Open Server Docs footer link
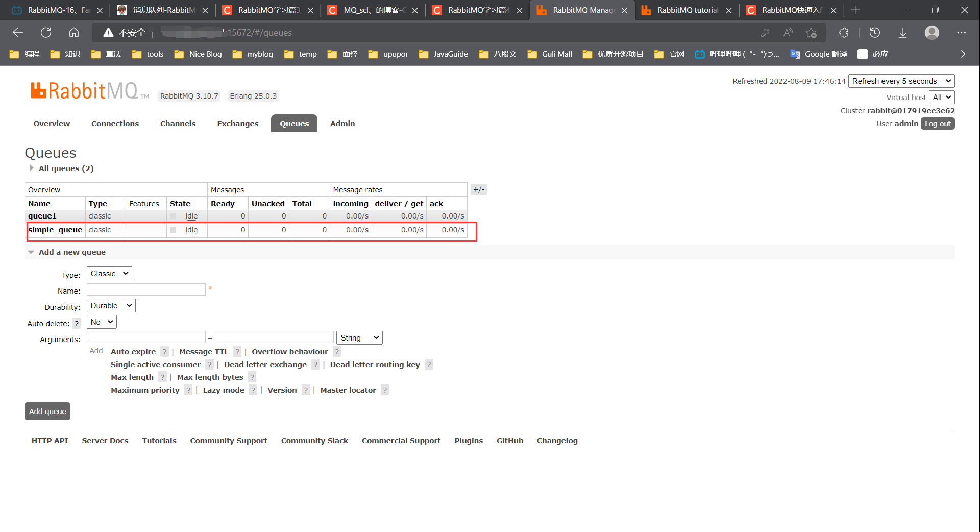The width and height of the screenshot is (980, 532). (105, 441)
